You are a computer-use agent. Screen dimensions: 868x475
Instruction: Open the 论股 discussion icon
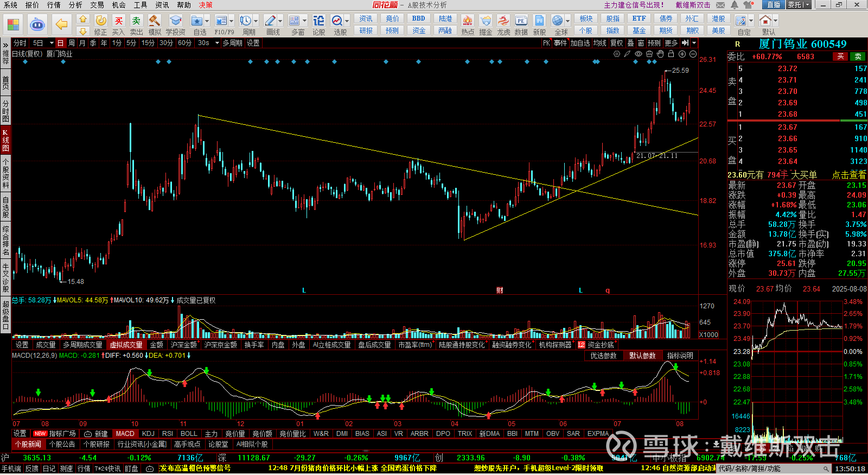tap(318, 21)
